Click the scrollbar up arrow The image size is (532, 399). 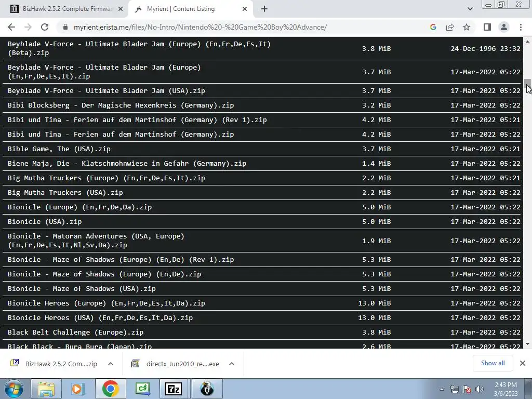coord(528,42)
